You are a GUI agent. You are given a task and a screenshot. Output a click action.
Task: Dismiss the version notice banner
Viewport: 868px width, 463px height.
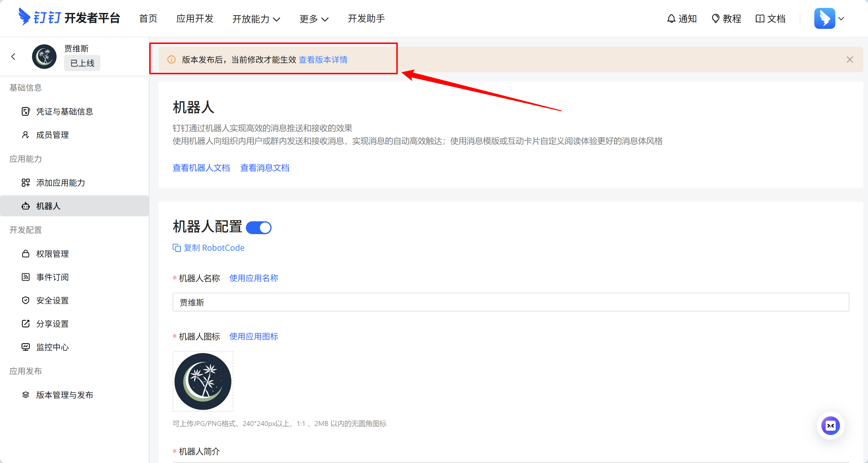coord(849,59)
